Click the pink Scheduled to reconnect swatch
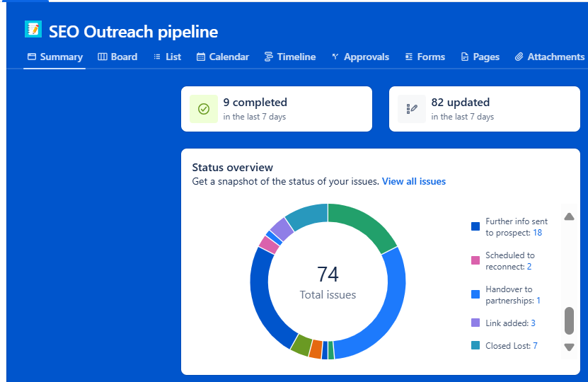Image resolution: width=588 pixels, height=382 pixels. 475,260
